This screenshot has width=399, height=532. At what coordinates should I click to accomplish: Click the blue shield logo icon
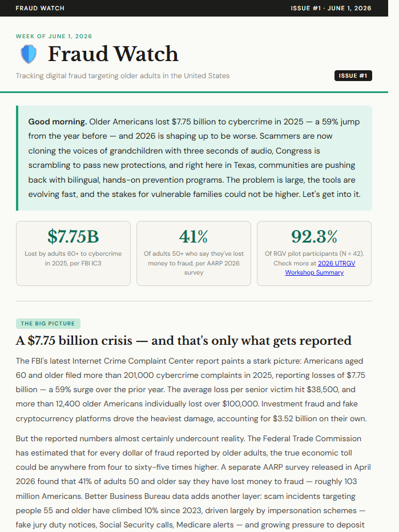(29, 54)
